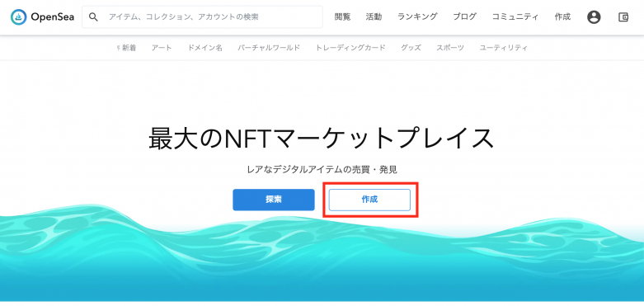Select the アート category
Screen dimensions: 644x306
162,48
